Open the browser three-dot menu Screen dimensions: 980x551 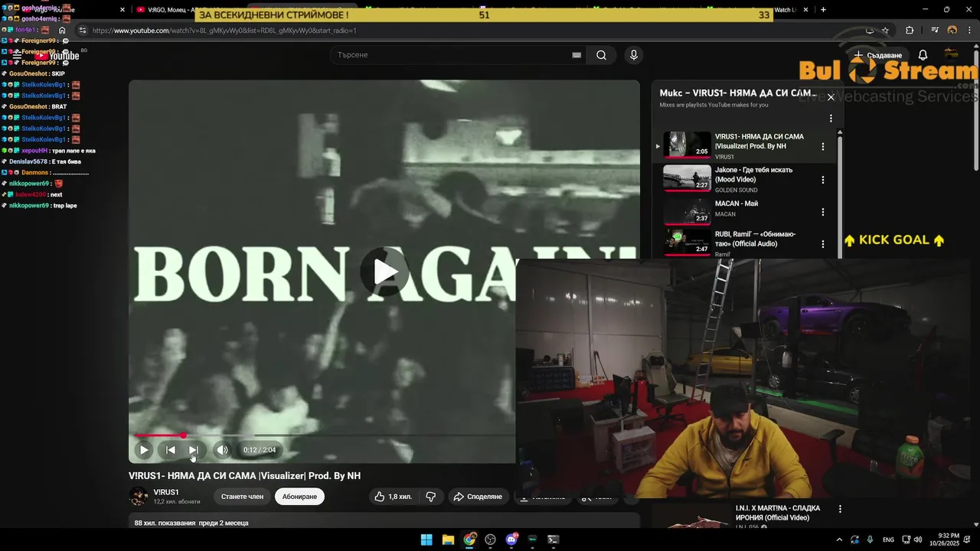969,31
